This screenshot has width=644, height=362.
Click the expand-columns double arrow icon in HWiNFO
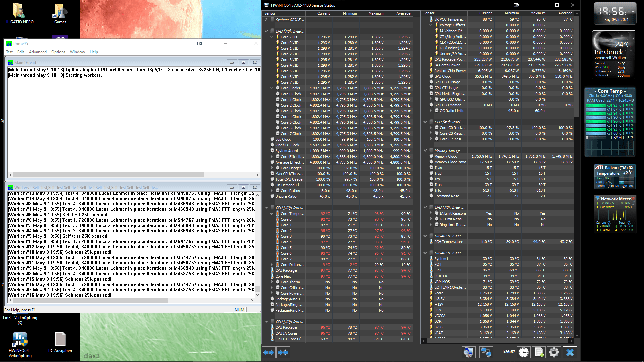[269, 352]
